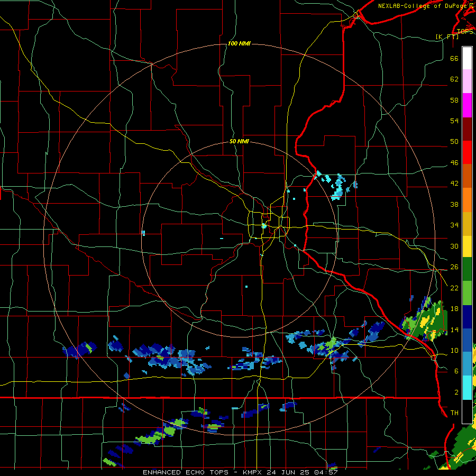
Task: Click the "TOPS" legend heading
Action: click(x=465, y=31)
